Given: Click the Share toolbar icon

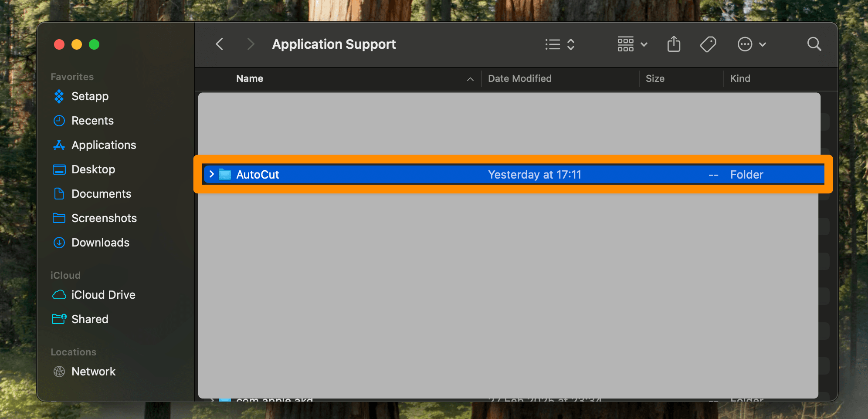Looking at the screenshot, I should [x=674, y=44].
